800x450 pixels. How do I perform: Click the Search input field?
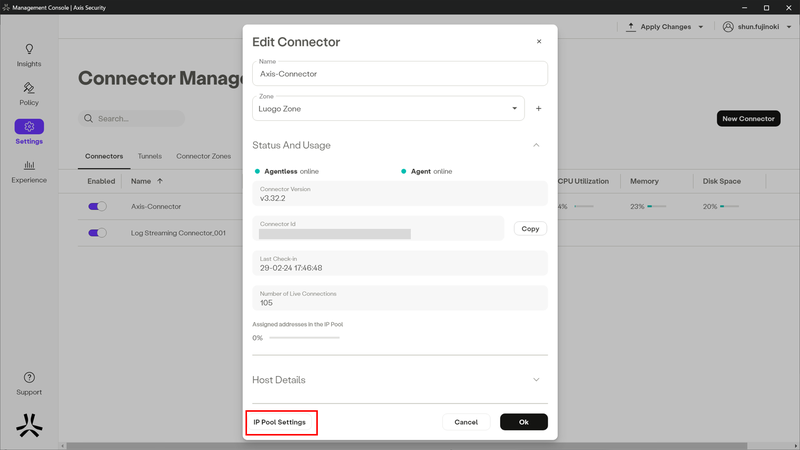click(x=132, y=118)
